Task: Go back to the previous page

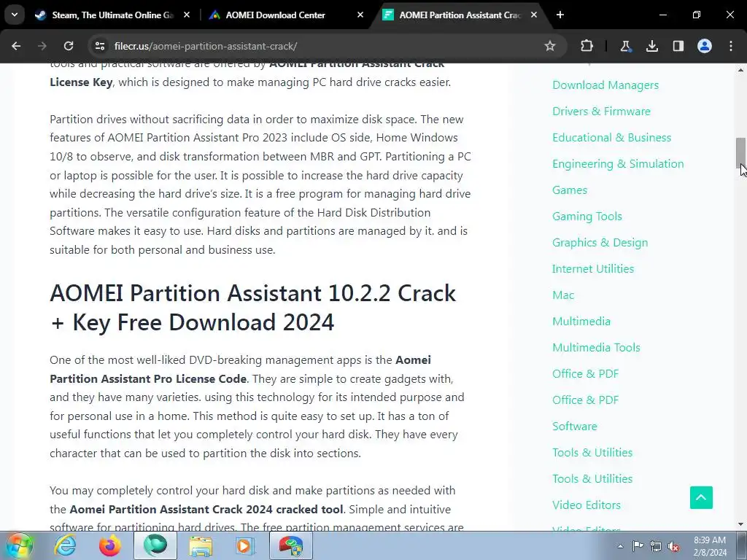Action: 16,46
